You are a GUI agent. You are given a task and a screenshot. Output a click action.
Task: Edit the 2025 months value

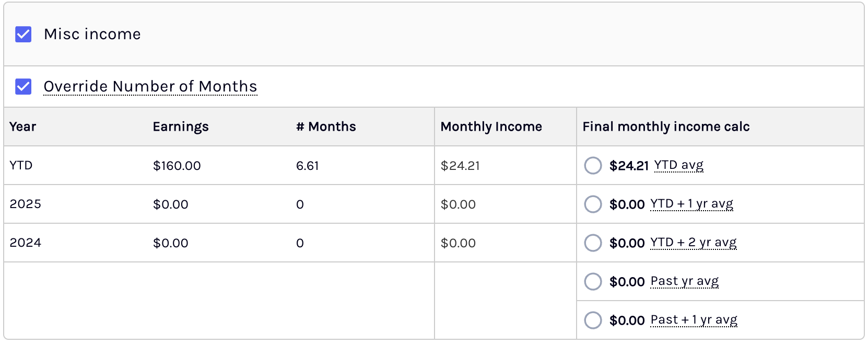coord(300,204)
